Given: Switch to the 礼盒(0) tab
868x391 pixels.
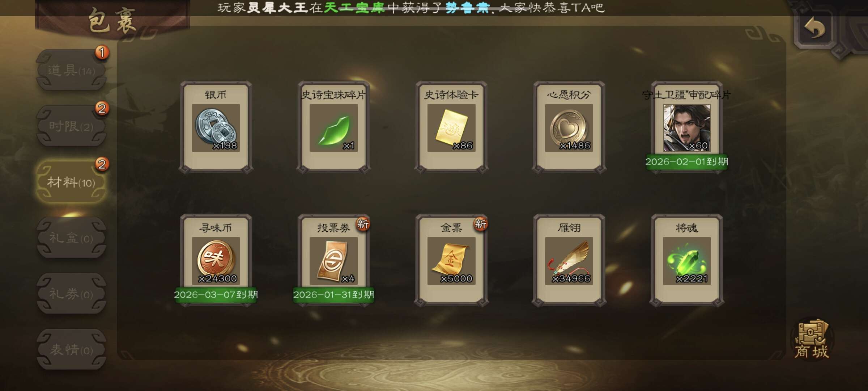Looking at the screenshot, I should coord(71,238).
